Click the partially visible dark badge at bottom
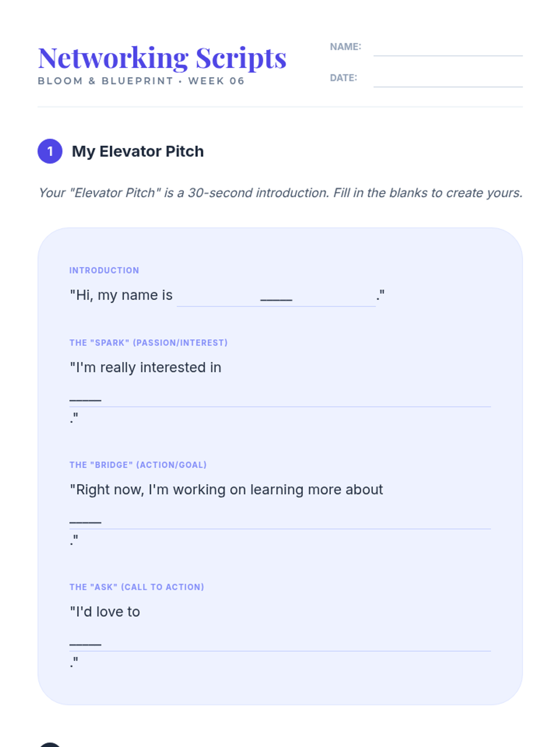This screenshot has width=560, height=747. (50, 744)
